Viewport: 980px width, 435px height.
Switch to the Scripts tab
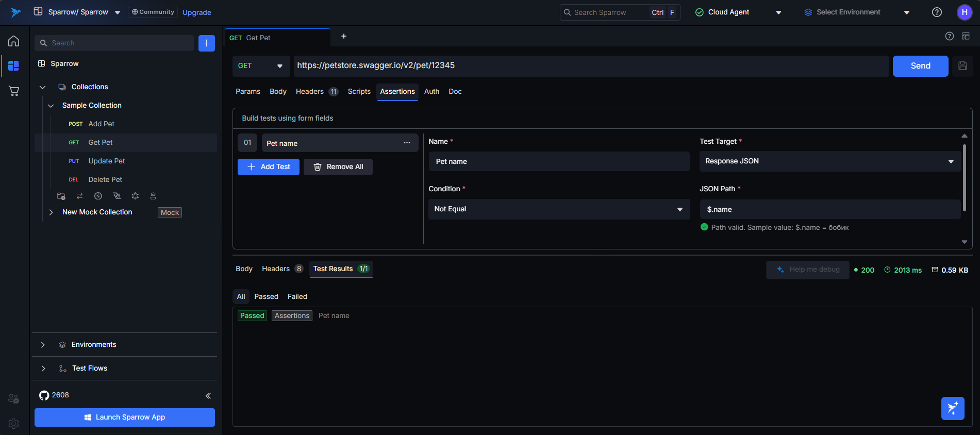359,92
